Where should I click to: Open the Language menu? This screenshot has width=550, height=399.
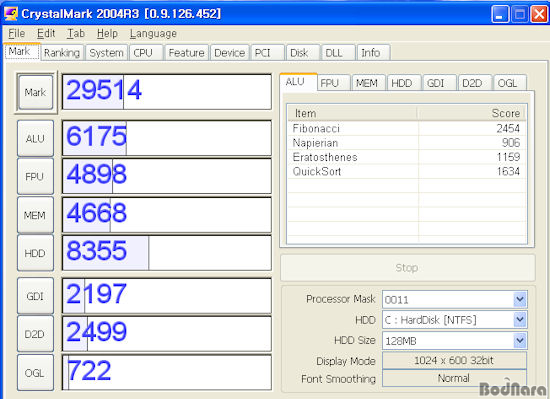point(153,33)
